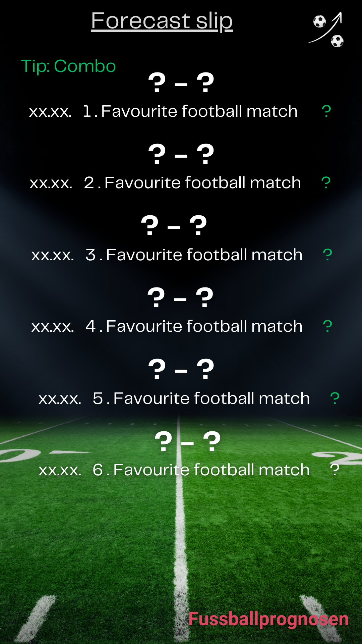This screenshot has height=644, width=362.
Task: Click the xx.xx. date beside match 1
Action: click(x=51, y=112)
